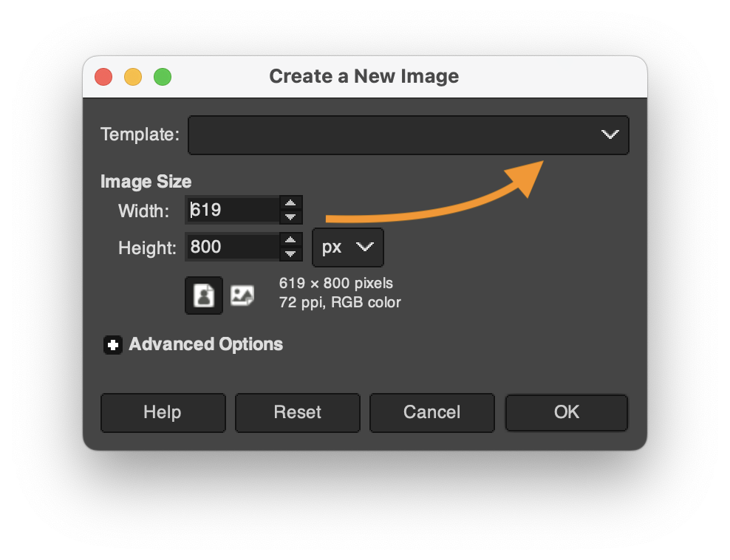The width and height of the screenshot is (730, 560).
Task: Minimize the dialog with the yellow button
Action: (133, 77)
